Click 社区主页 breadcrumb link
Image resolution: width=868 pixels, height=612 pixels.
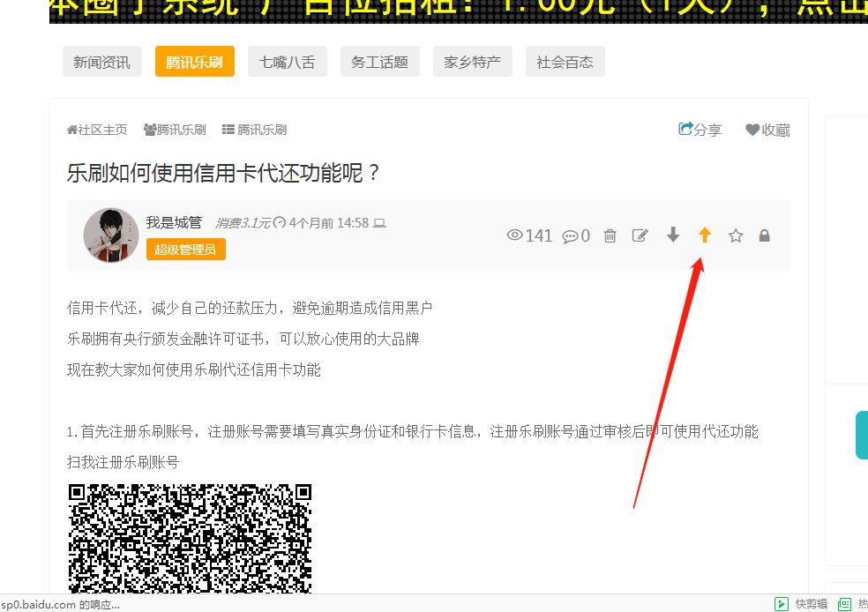(x=97, y=130)
